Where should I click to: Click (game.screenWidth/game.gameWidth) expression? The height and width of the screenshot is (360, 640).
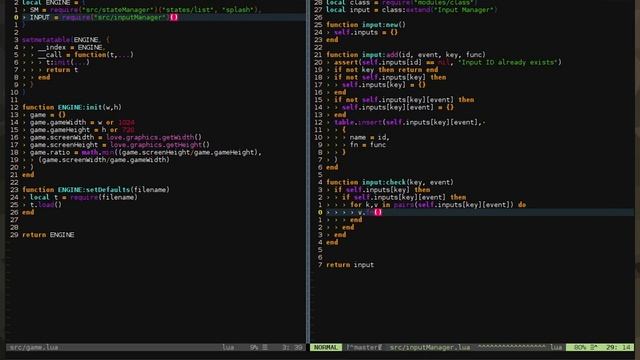click(104, 160)
